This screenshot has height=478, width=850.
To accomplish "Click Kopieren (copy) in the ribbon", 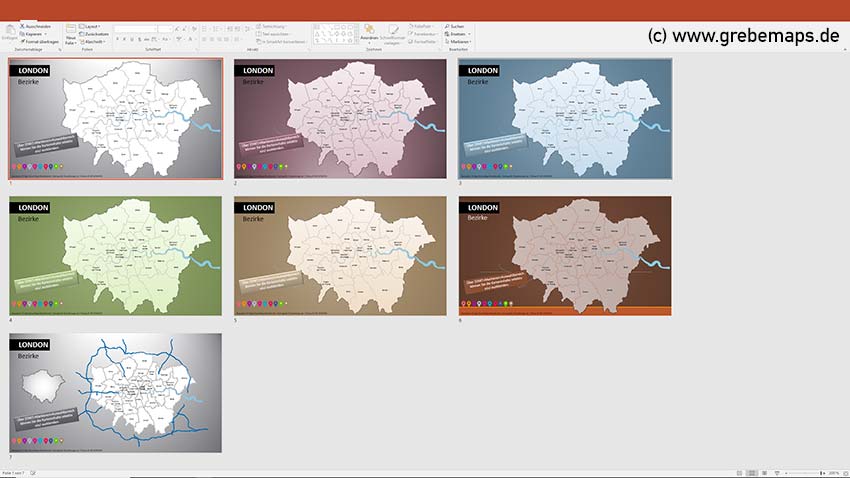I will click(x=31, y=34).
